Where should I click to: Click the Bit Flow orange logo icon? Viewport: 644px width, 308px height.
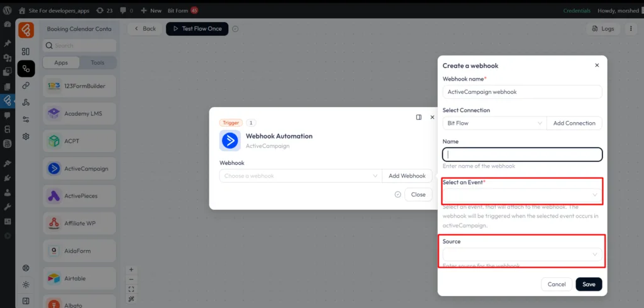[x=26, y=30]
